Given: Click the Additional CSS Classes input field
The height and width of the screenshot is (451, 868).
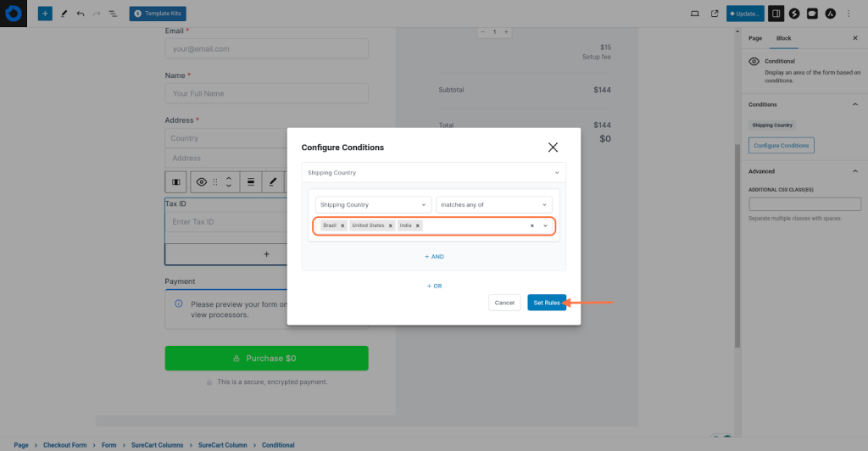Looking at the screenshot, I should tap(804, 204).
